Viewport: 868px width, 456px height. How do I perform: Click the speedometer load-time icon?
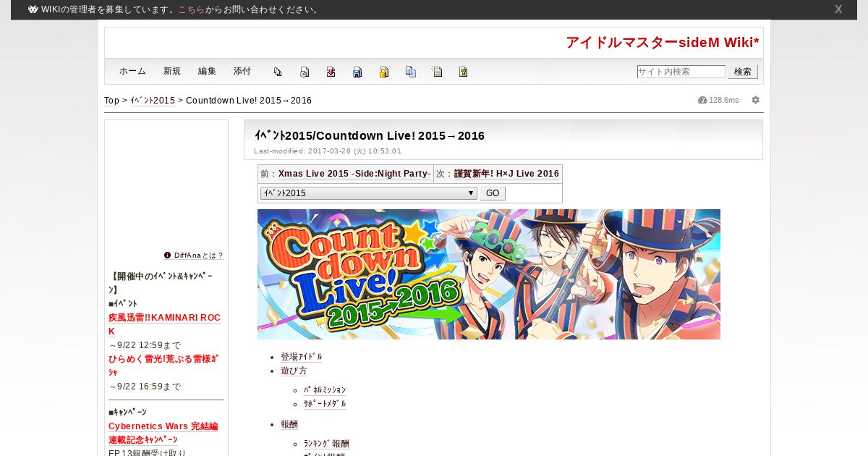pos(702,100)
